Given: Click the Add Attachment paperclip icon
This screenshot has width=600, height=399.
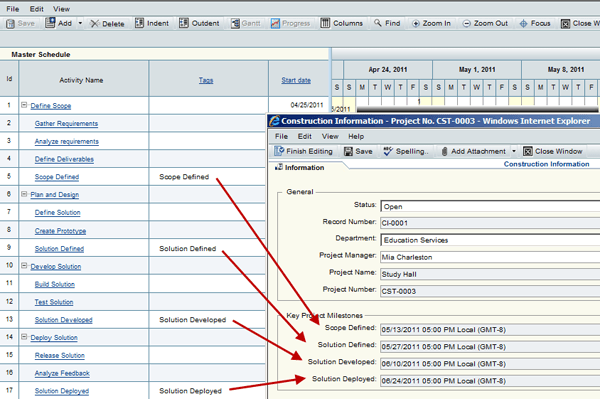Looking at the screenshot, I should coord(444,151).
